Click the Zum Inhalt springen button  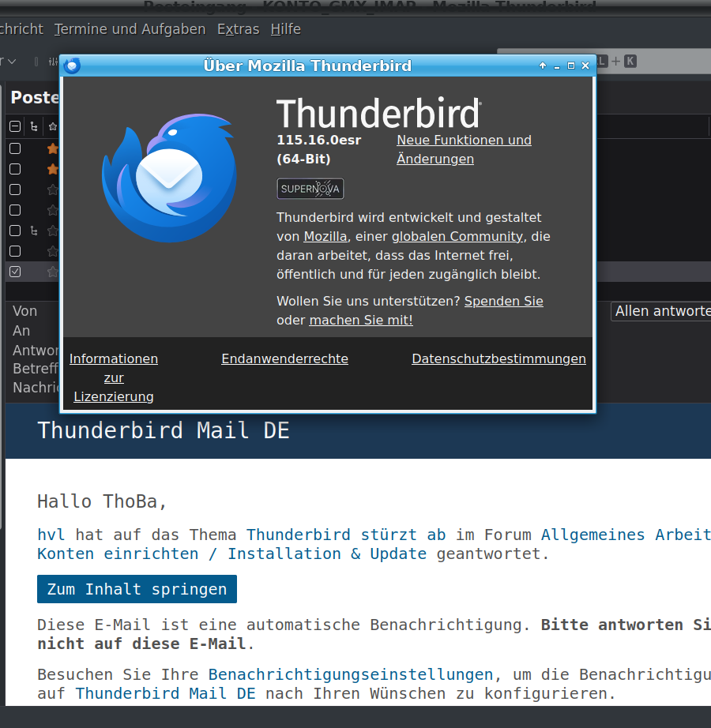137,589
